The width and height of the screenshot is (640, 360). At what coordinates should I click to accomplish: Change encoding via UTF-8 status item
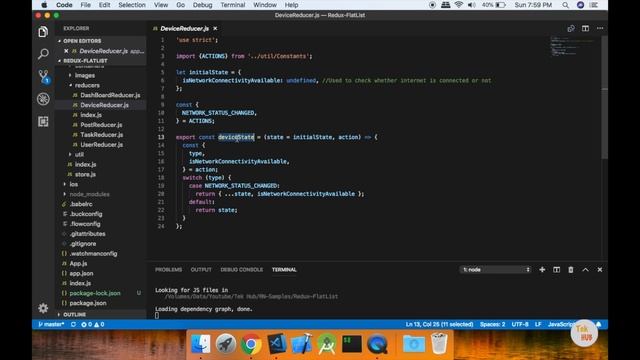(520, 324)
